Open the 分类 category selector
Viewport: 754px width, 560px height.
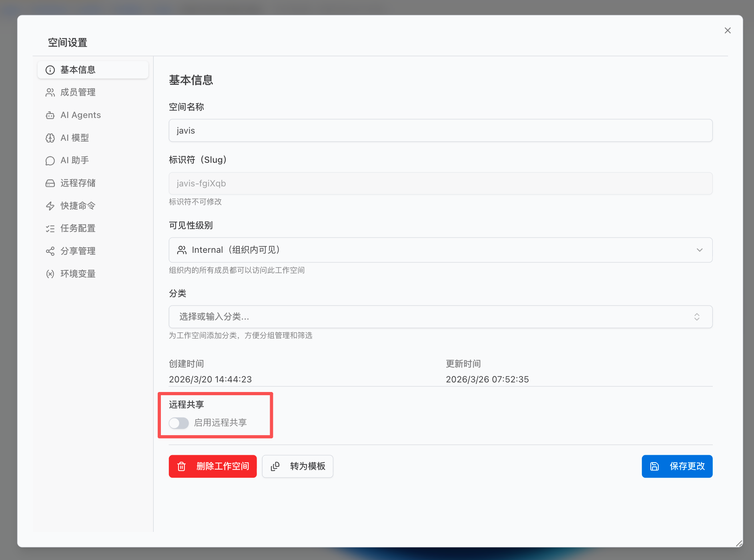(x=440, y=316)
